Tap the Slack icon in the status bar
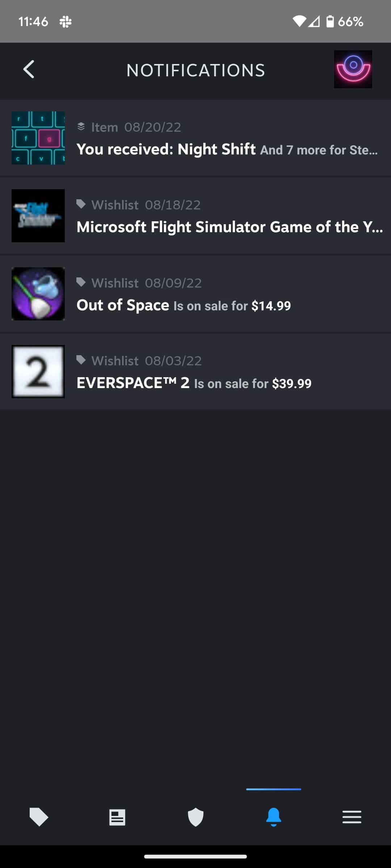 [65, 21]
